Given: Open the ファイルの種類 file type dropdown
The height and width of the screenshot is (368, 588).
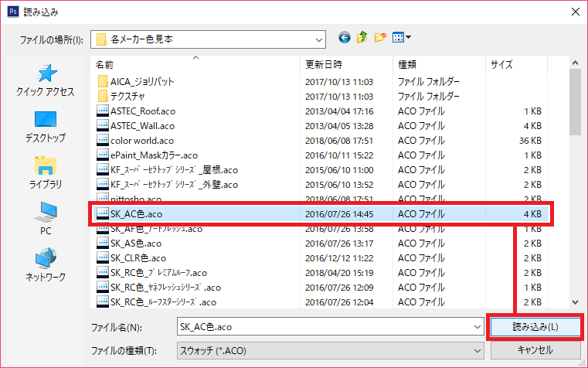Looking at the screenshot, I should click(475, 349).
